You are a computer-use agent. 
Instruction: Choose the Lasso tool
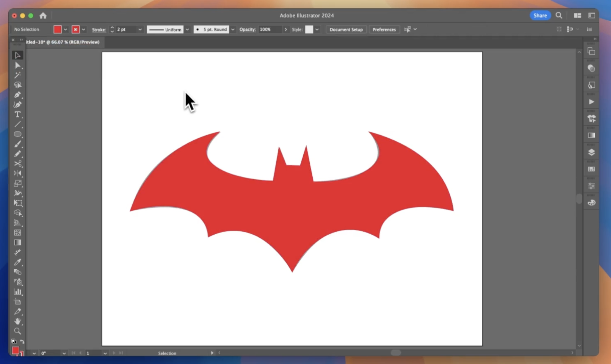click(x=17, y=85)
